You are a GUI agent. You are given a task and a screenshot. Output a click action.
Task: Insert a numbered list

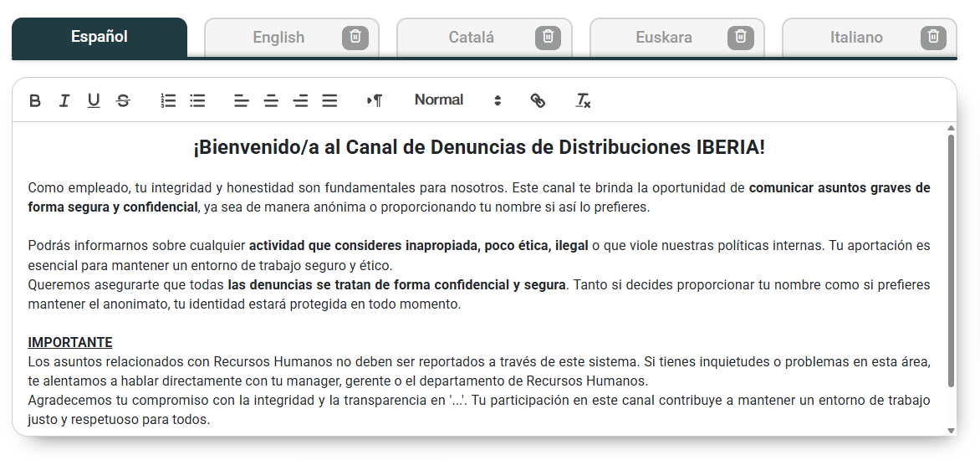coord(168,100)
